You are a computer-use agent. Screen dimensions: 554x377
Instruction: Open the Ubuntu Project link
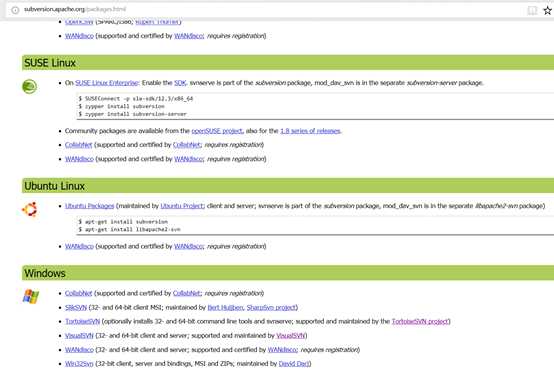tap(182, 206)
